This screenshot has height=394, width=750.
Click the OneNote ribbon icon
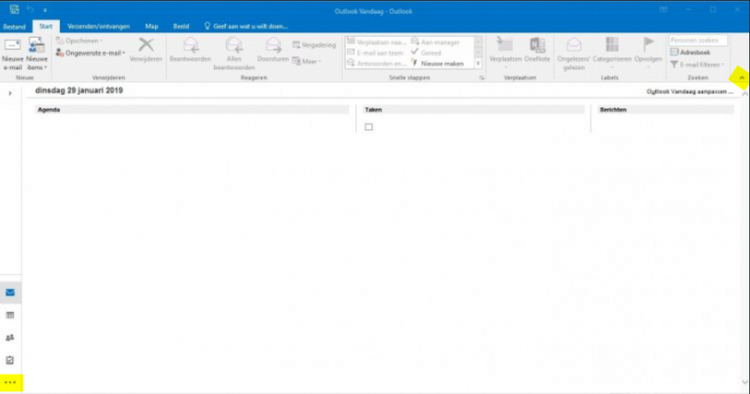[537, 50]
